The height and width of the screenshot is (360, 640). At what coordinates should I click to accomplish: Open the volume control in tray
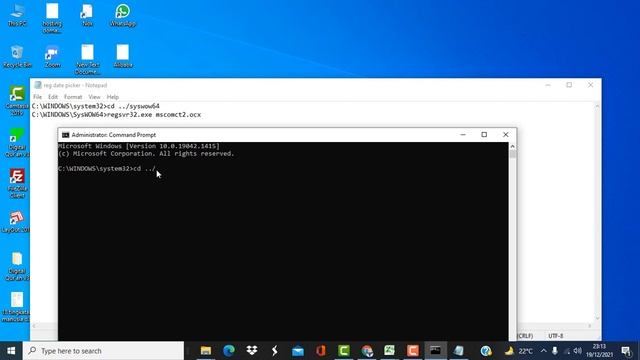577,351
